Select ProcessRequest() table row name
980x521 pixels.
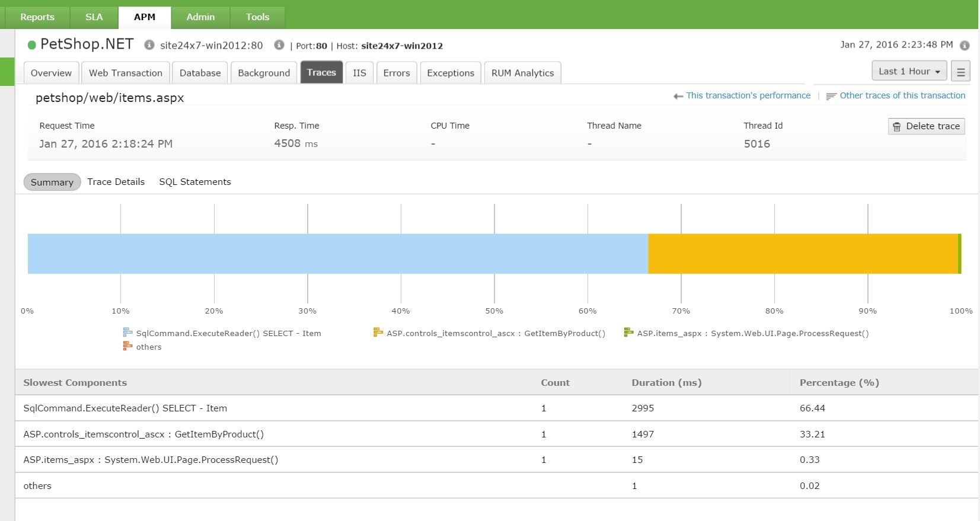click(151, 460)
